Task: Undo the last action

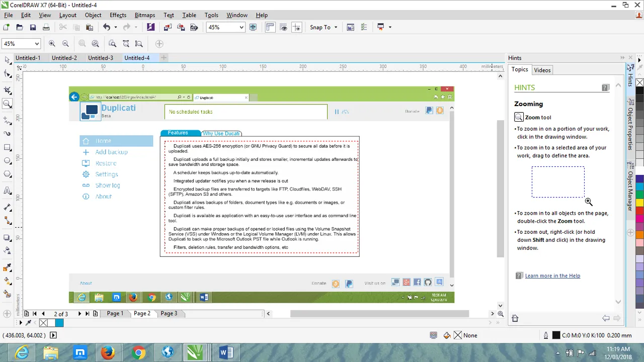Action: pyautogui.click(x=107, y=27)
